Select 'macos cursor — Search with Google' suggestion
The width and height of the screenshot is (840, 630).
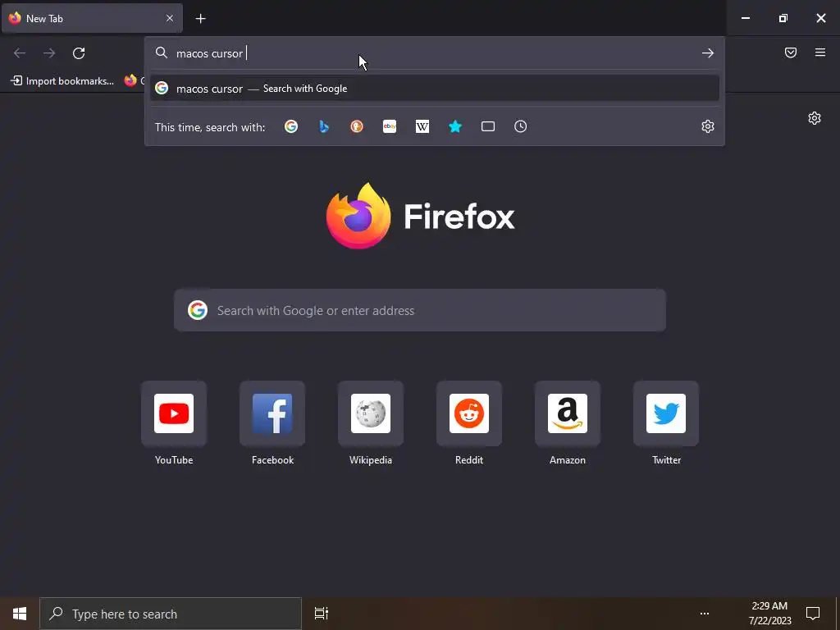click(435, 89)
